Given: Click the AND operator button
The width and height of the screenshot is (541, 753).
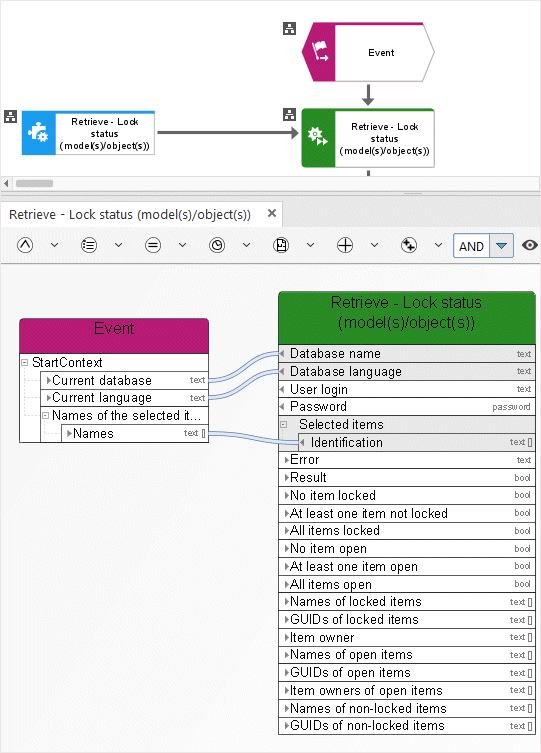Looking at the screenshot, I should click(x=471, y=246).
